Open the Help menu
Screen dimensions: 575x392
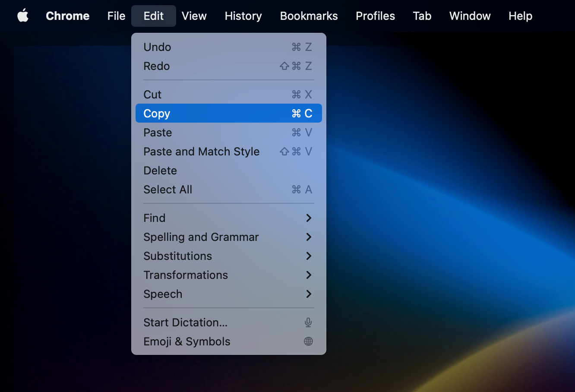click(x=521, y=16)
